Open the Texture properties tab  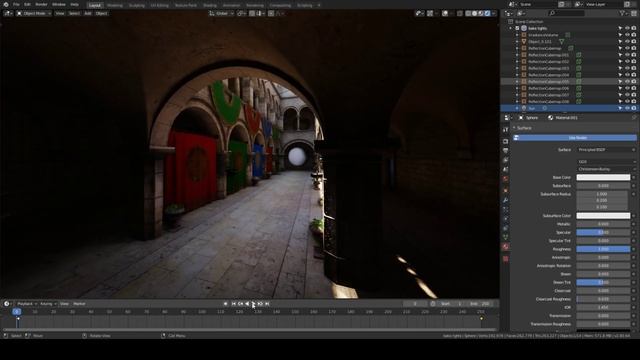(x=506, y=259)
